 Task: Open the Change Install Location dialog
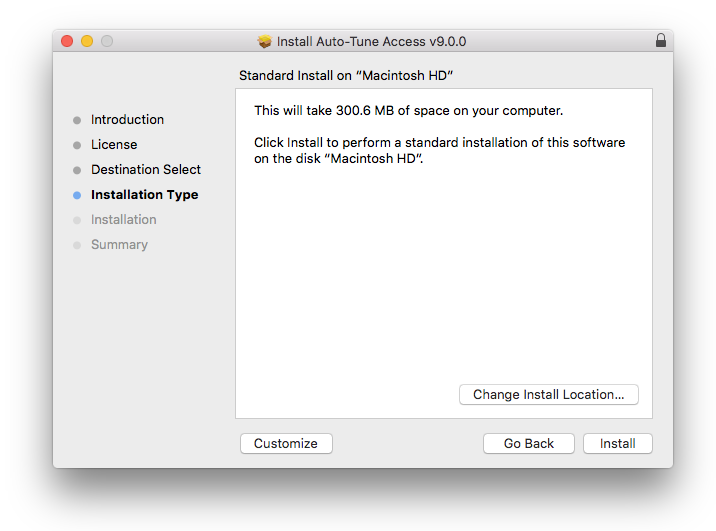548,395
